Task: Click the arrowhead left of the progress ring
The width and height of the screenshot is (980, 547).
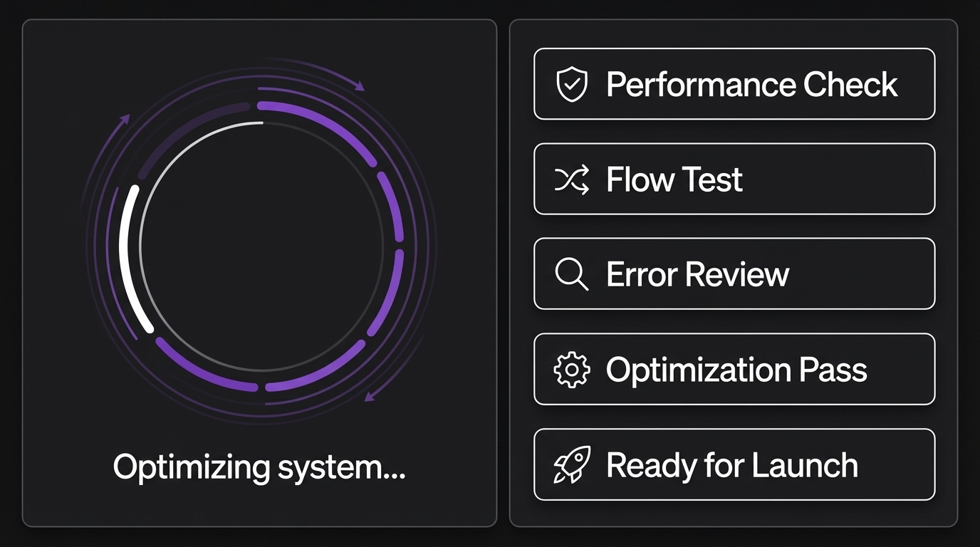Action: [126, 118]
